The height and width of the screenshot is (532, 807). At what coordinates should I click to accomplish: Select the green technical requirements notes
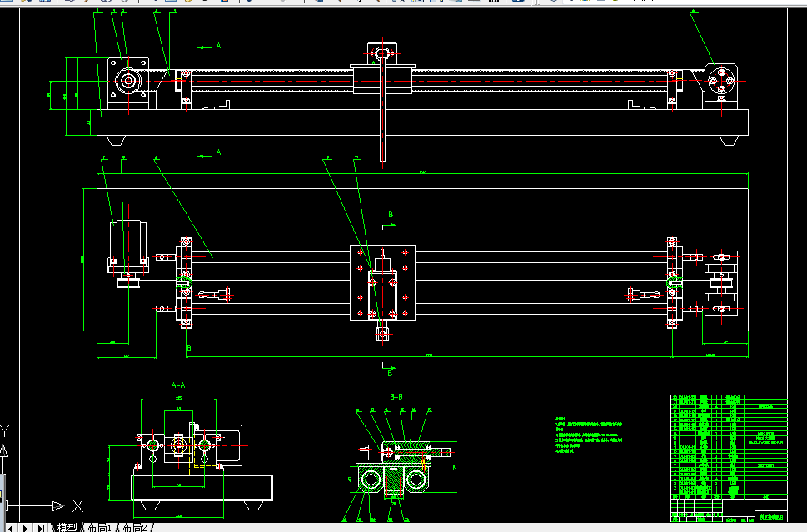tap(589, 435)
